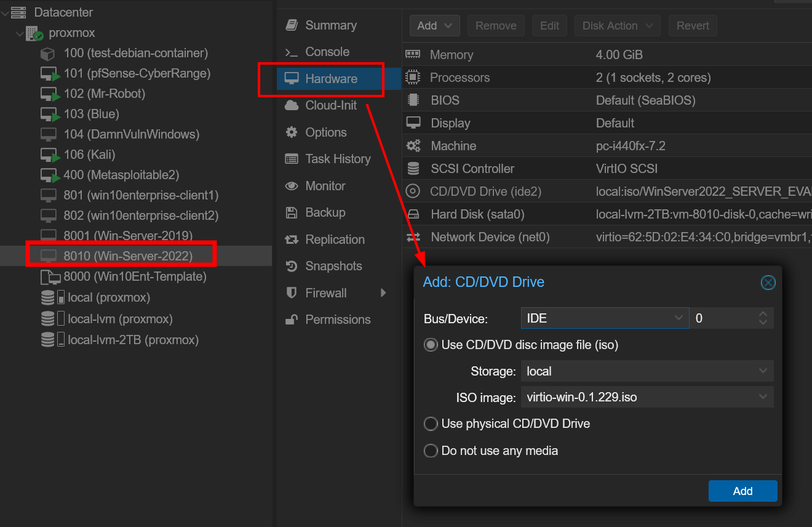The image size is (812, 527).
Task: Open the Storage dropdown showing local
Action: 647,371
